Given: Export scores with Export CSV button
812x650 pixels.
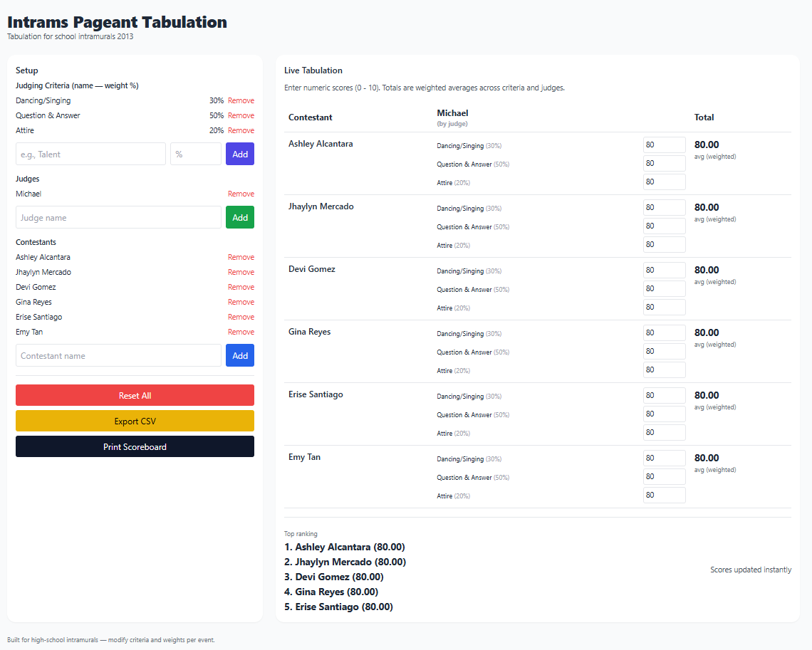Looking at the screenshot, I should click(135, 421).
